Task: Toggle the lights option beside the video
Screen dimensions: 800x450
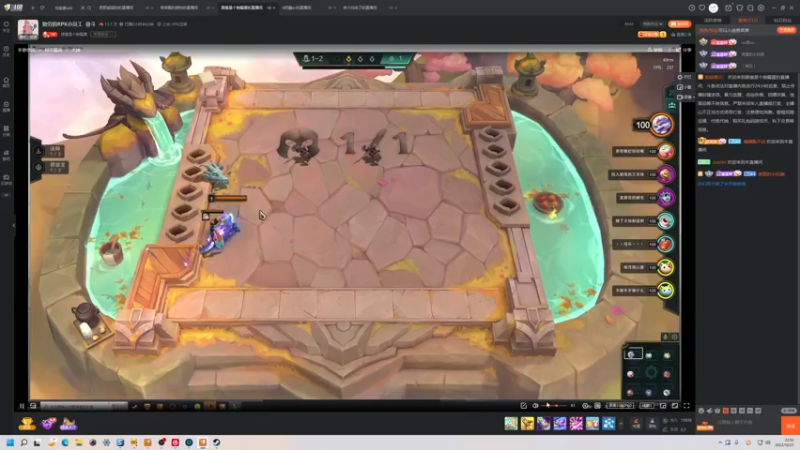Action: [684, 77]
